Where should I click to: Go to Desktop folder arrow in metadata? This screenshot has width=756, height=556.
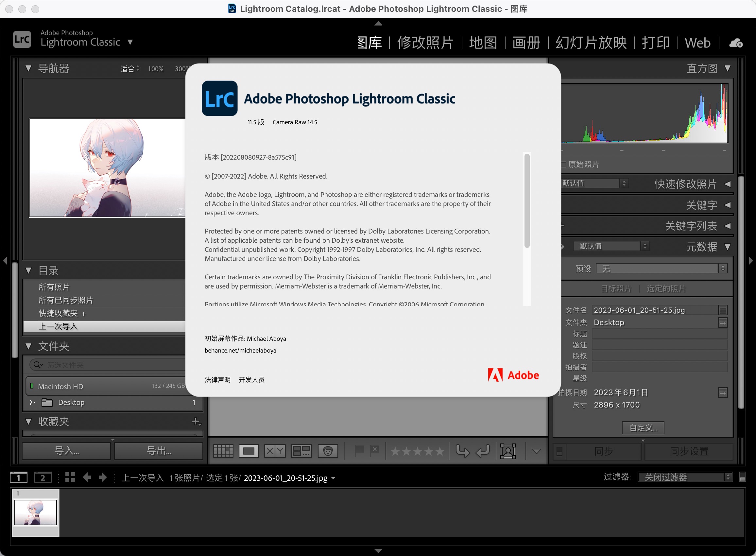point(723,322)
